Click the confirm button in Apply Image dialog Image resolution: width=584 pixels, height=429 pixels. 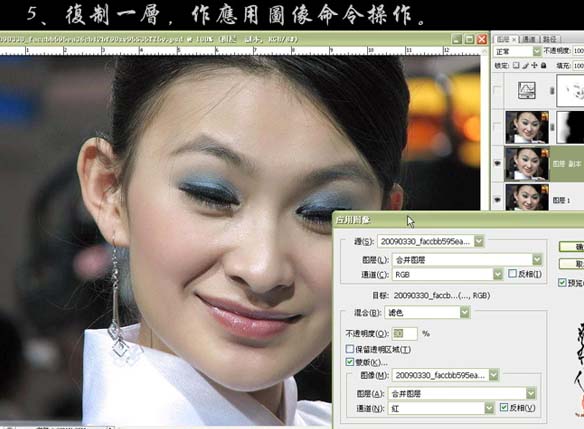pyautogui.click(x=572, y=247)
